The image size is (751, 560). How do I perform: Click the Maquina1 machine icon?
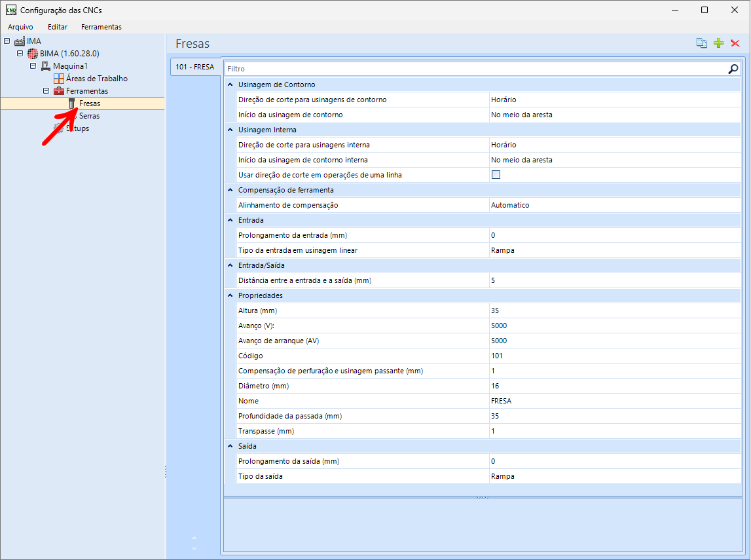(45, 66)
